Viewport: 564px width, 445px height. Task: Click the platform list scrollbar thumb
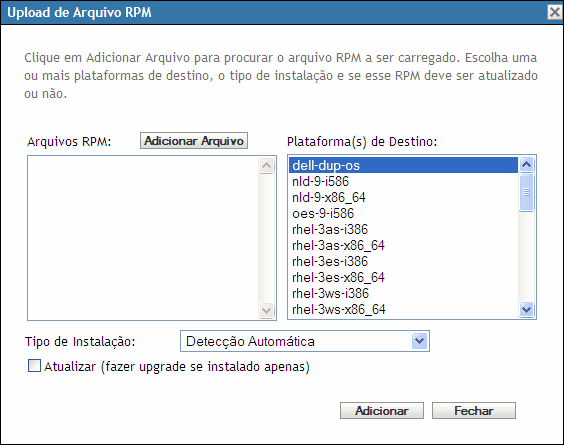click(526, 192)
